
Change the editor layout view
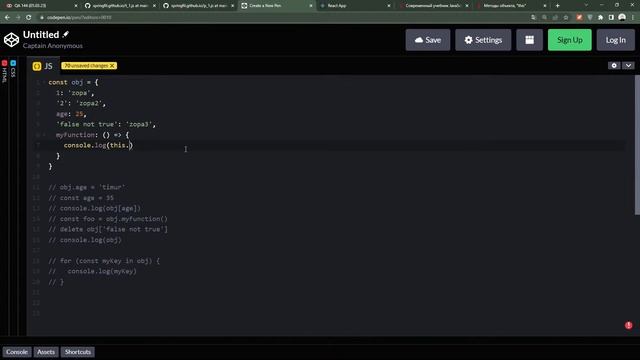pos(529,40)
